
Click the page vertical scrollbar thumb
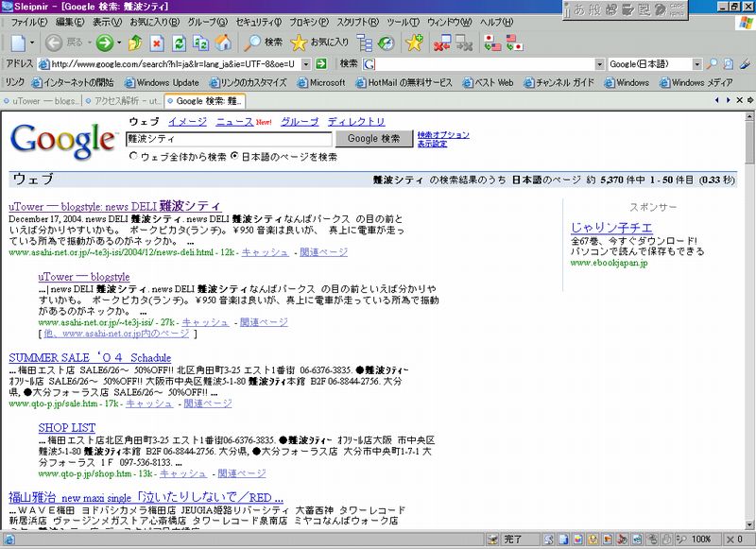tap(749, 142)
